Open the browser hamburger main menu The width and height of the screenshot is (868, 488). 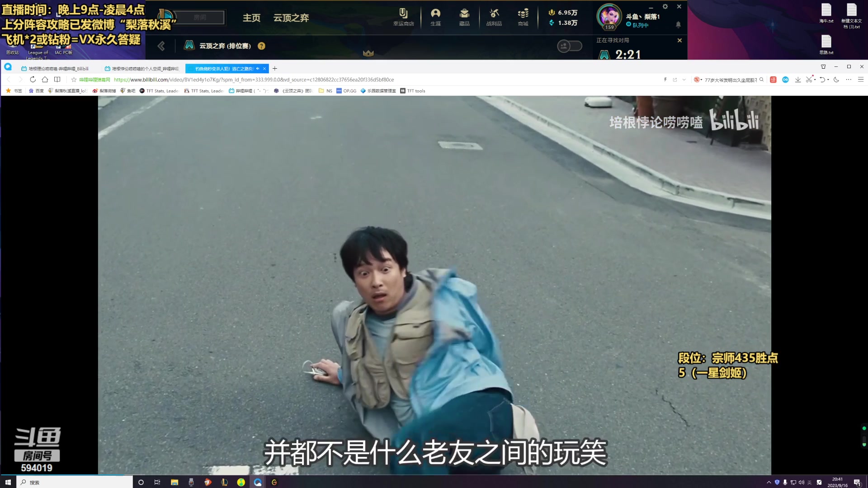point(861,80)
